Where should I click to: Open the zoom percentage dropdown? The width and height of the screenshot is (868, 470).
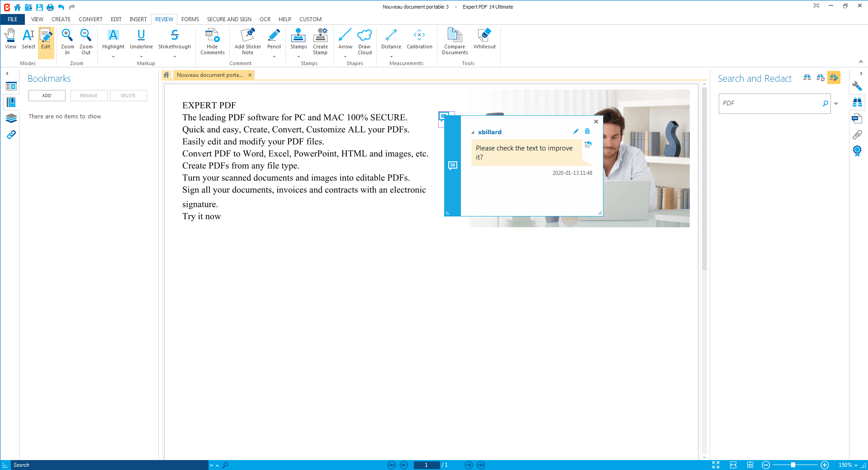click(x=856, y=465)
